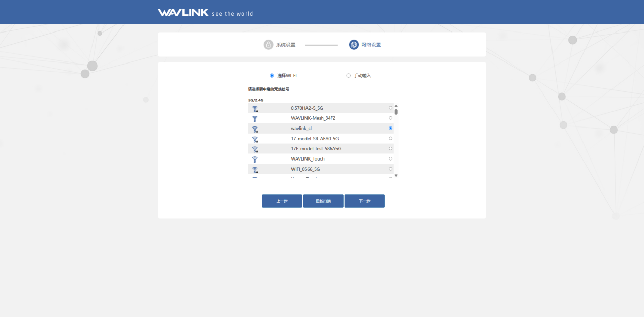
Task: Click network name 17F_model_test_586A5G
Action: 316,149
